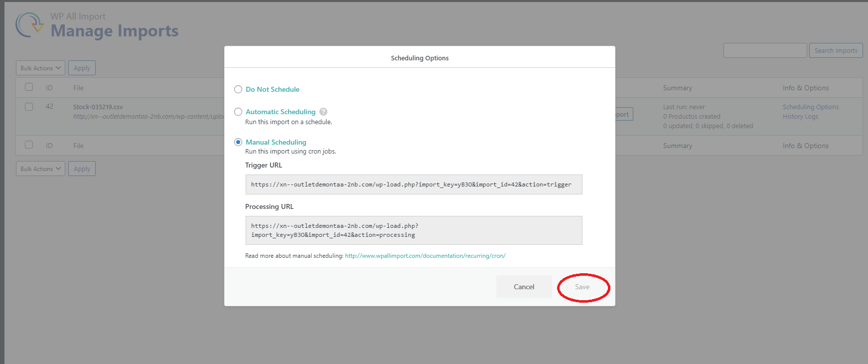Viewport: 868px width, 364px height.
Task: Click the italic file URL under Stock-035219.csv
Action: pyautogui.click(x=148, y=117)
